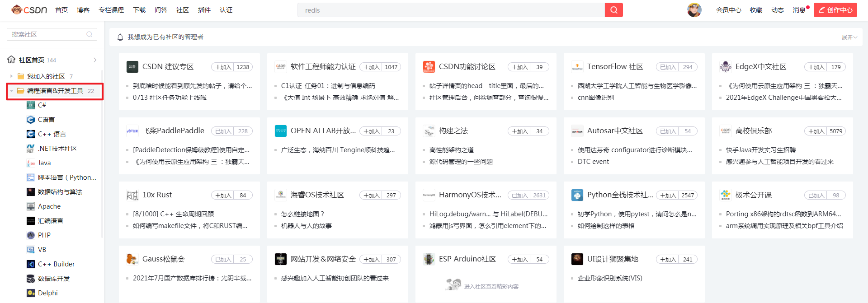Open post 0713 社区任务功能上线啦

170,98
